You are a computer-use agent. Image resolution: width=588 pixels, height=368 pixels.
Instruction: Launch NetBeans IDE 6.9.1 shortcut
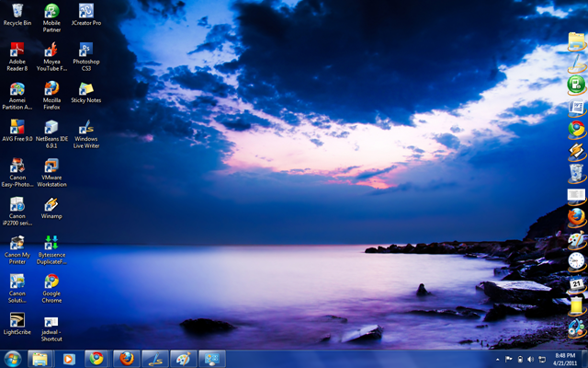51,134
